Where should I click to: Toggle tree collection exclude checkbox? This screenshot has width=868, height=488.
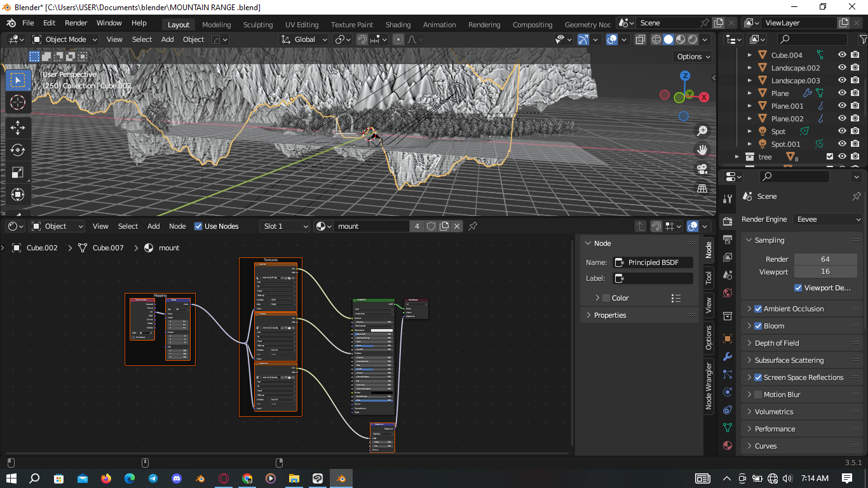830,157
